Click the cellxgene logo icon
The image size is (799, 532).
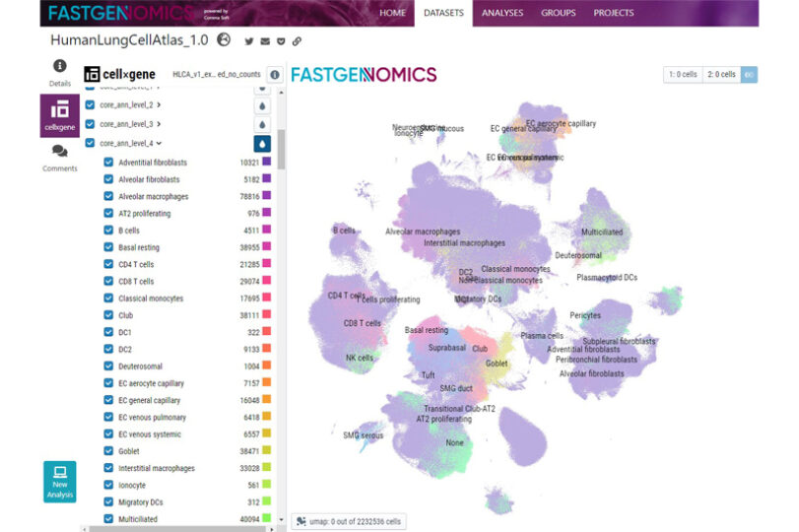coord(92,75)
